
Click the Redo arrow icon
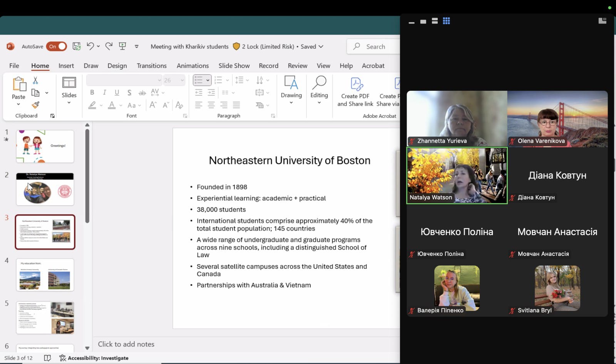coord(109,46)
